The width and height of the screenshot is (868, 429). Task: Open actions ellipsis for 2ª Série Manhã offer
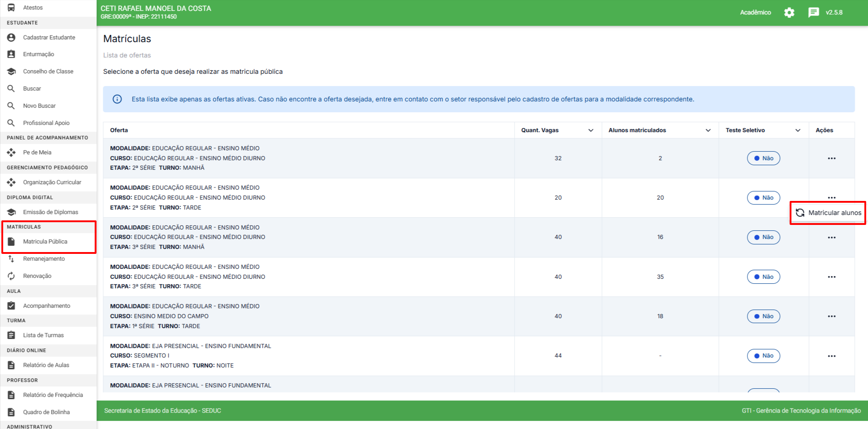click(831, 158)
